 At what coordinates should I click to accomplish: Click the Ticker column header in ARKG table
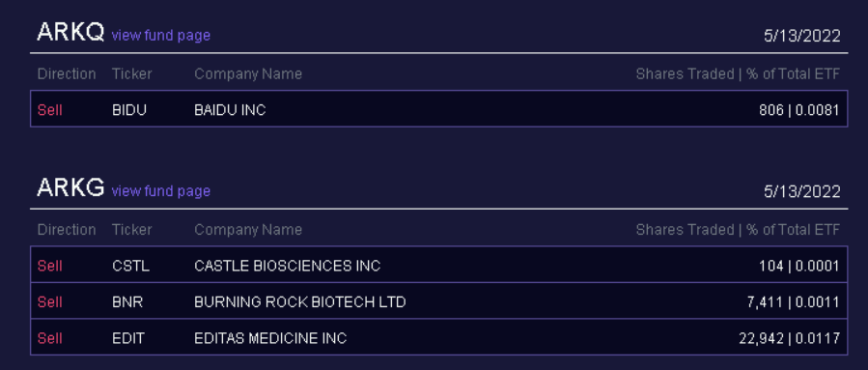click(131, 229)
